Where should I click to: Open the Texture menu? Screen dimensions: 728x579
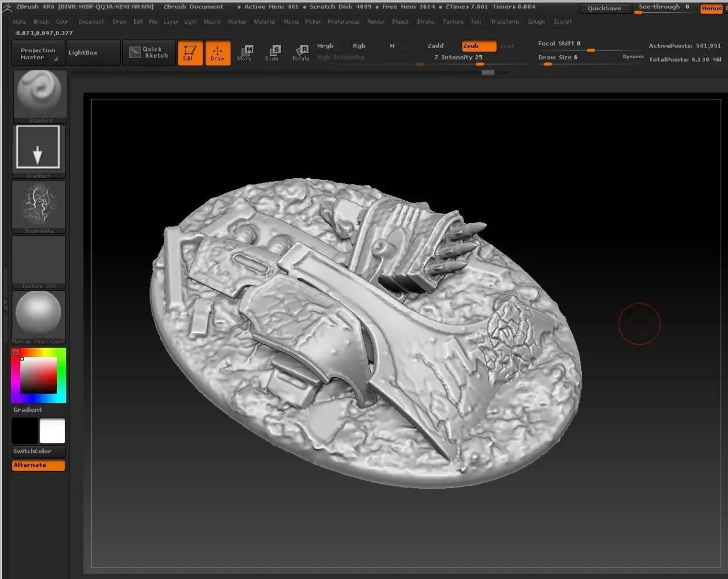point(453,22)
